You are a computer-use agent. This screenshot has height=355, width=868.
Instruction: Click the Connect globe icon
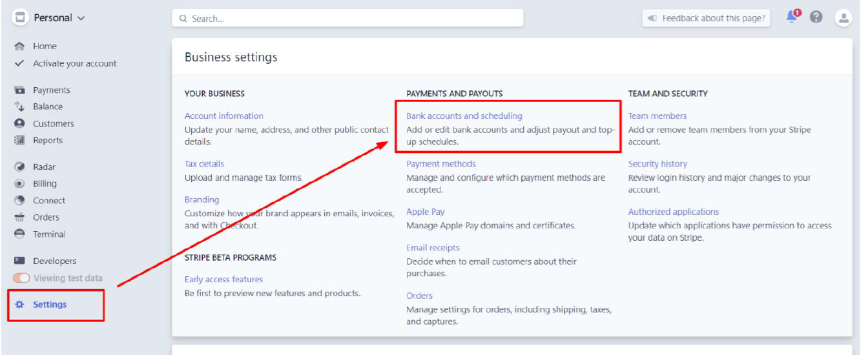click(19, 201)
